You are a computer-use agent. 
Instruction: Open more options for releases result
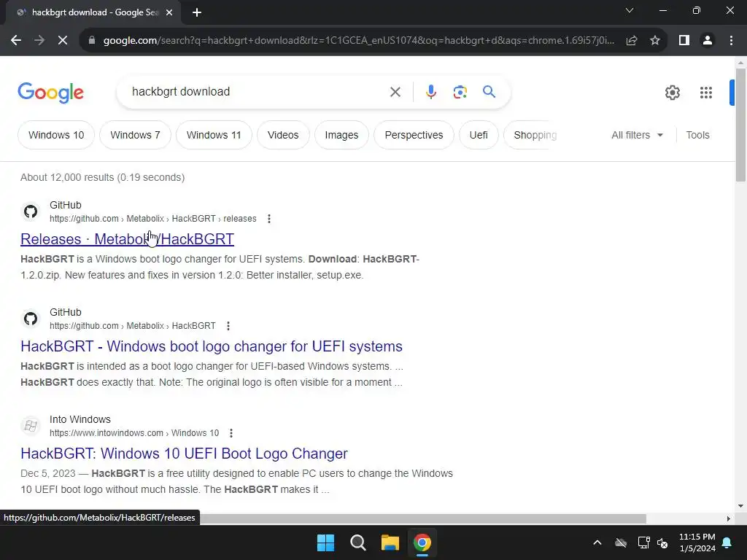pos(269,219)
